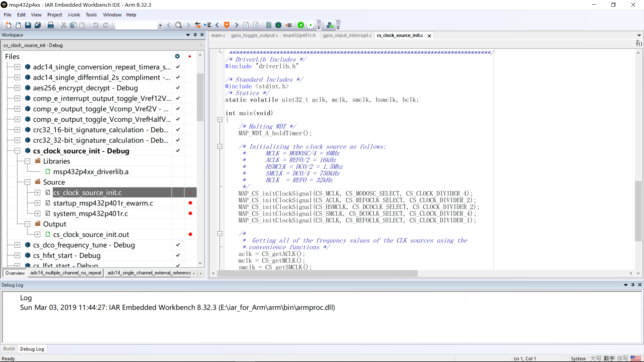Expand the cs_dco_frequency_tune - Debug project
This screenshot has width=644, height=362.
point(17,245)
